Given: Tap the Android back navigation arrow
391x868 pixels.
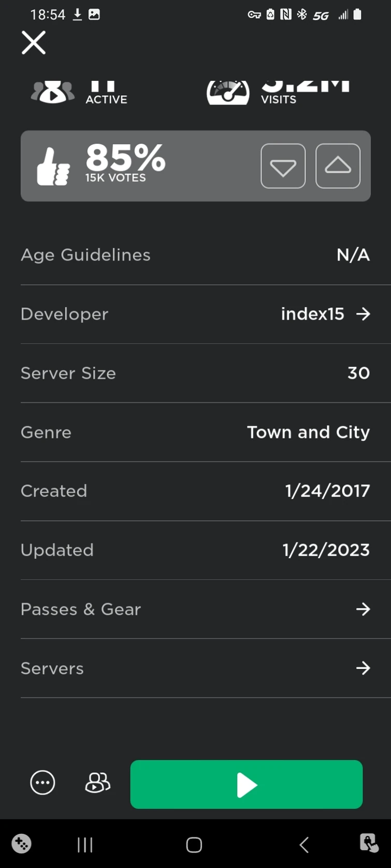Looking at the screenshot, I should pyautogui.click(x=304, y=845).
